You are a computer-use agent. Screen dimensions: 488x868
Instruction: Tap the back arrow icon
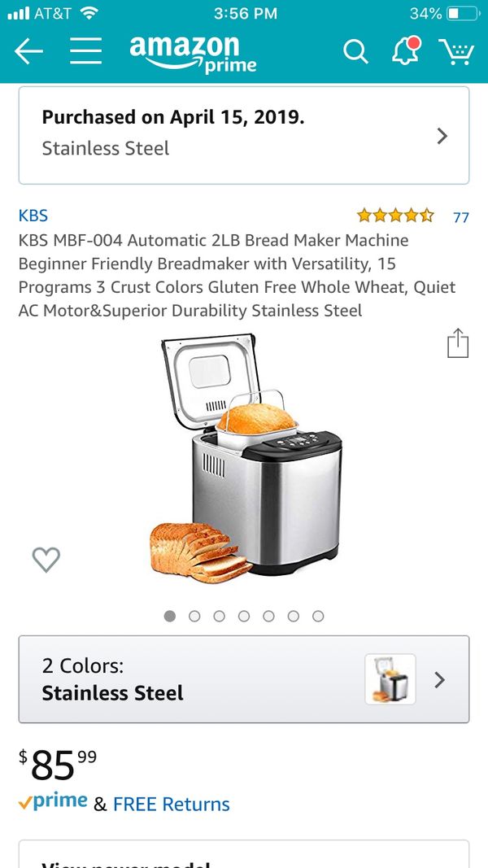coord(28,52)
